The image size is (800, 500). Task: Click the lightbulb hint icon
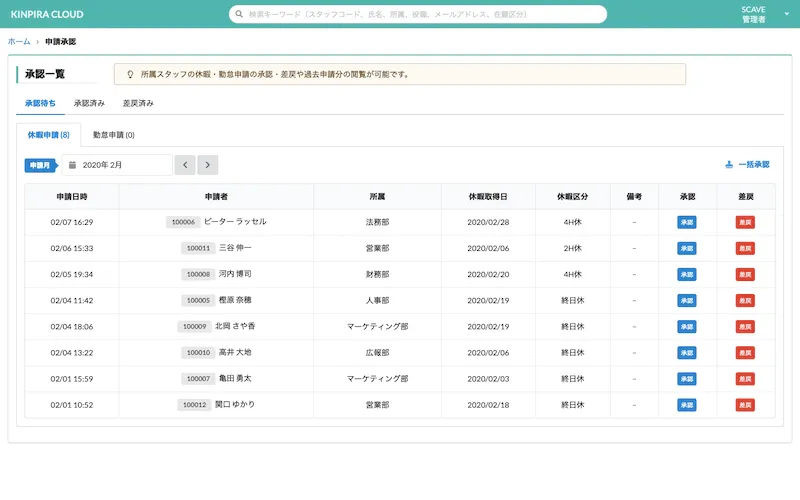130,74
